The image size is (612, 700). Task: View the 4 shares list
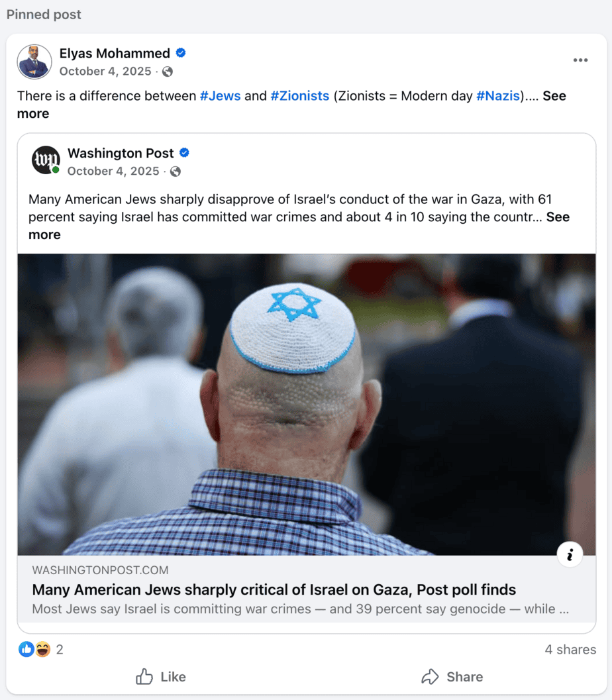(570, 650)
